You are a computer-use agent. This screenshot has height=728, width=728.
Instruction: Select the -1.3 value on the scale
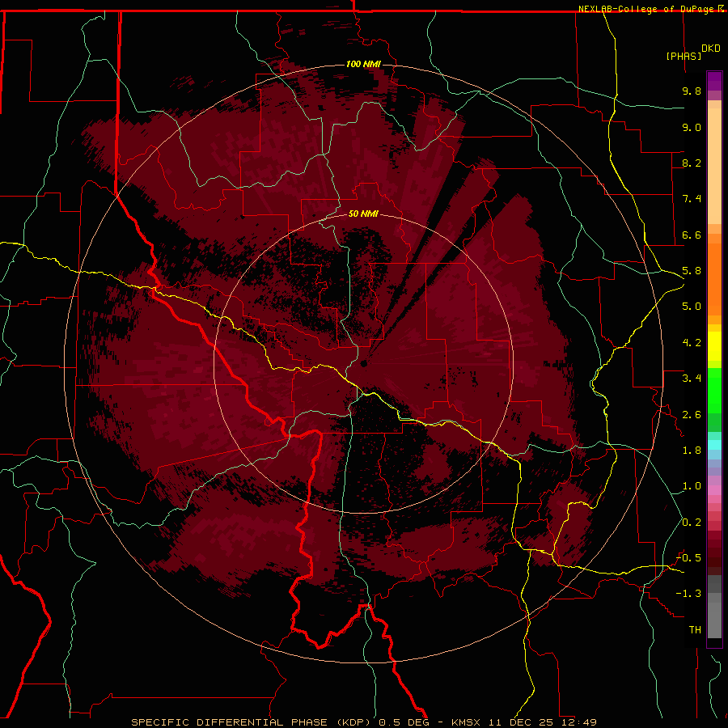(x=688, y=594)
